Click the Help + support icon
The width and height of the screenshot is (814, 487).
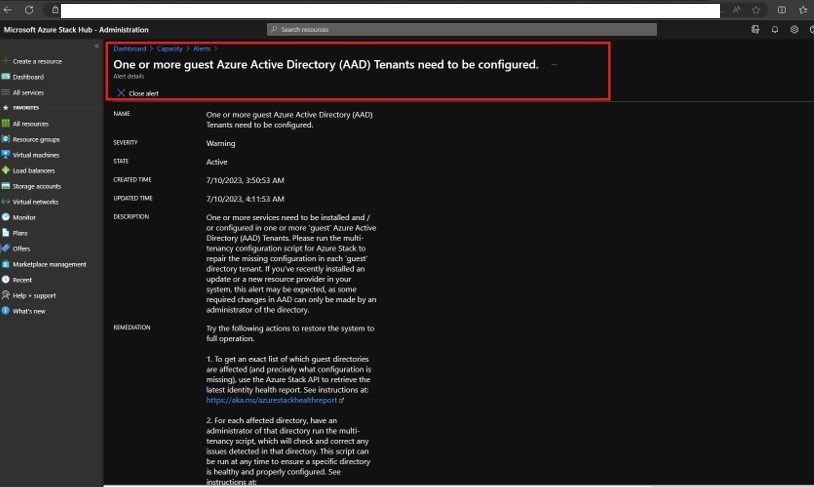[6, 295]
